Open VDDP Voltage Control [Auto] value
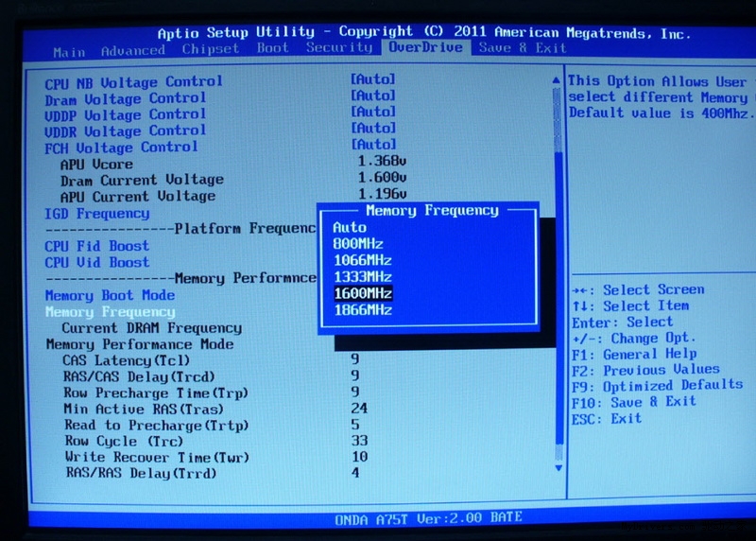Screen dimensions: 756x541 (x=372, y=112)
